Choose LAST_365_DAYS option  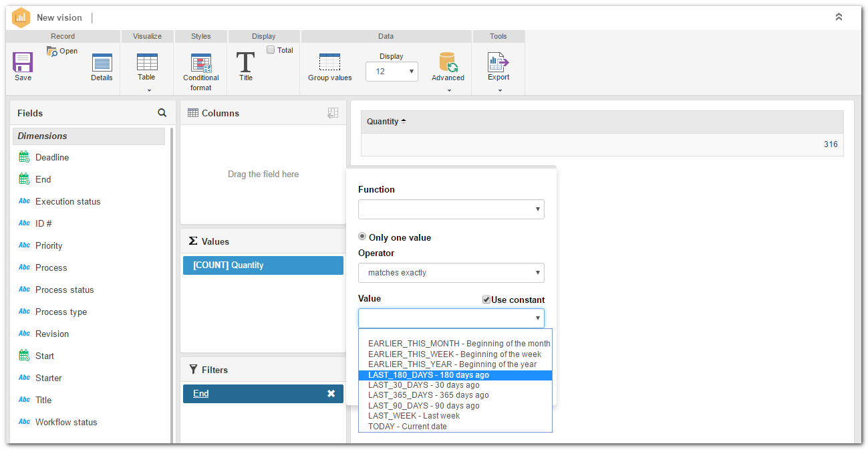click(x=455, y=395)
